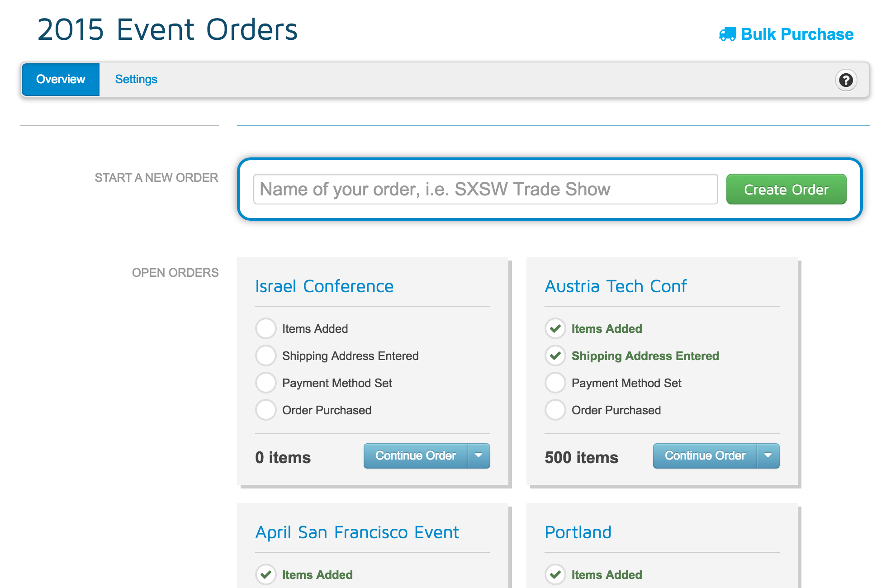Click Austria Tech Conf Items Added checkmark
891x588 pixels.
555,329
